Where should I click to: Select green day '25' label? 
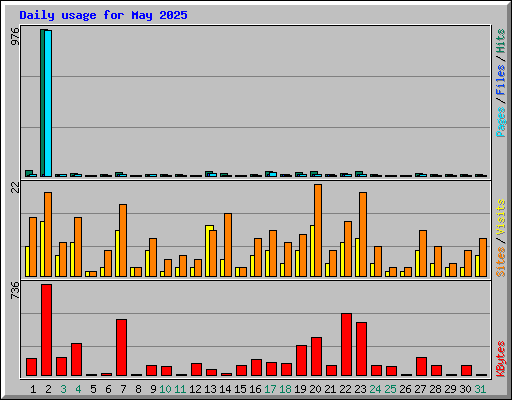click(390, 389)
